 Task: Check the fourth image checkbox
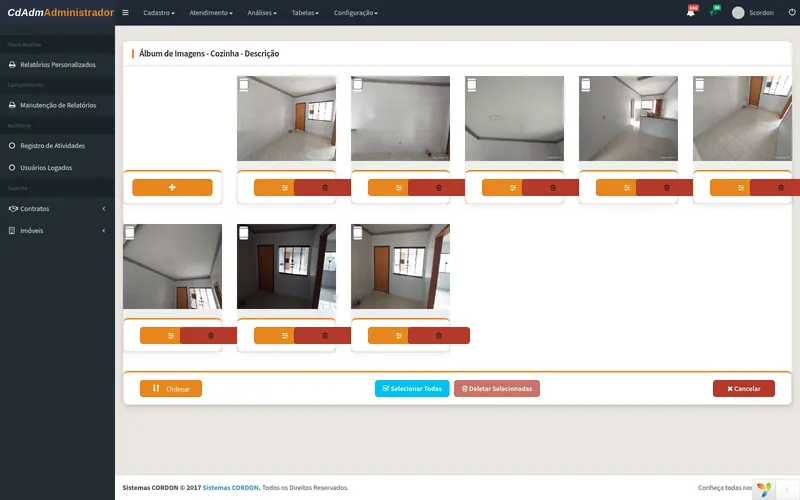point(586,84)
